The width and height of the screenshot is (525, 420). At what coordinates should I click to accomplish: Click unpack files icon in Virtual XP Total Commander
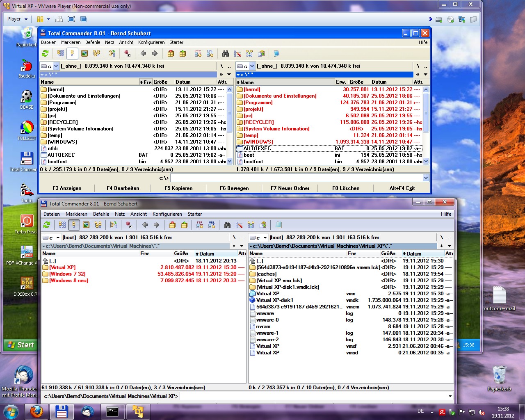[183, 53]
